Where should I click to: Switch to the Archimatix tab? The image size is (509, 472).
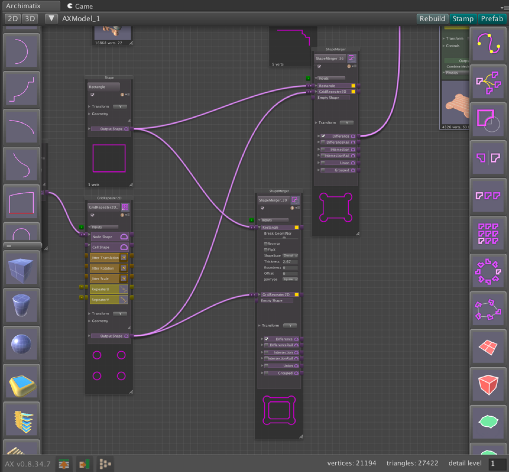23,6
